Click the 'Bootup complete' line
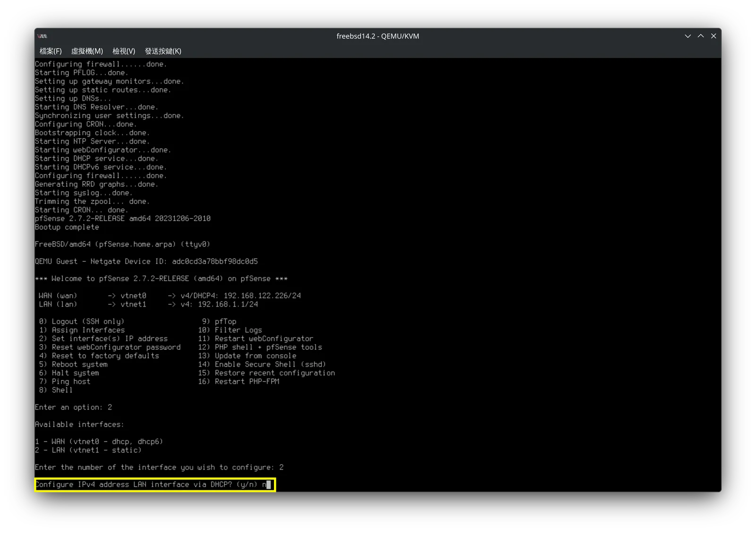 pyautogui.click(x=67, y=227)
